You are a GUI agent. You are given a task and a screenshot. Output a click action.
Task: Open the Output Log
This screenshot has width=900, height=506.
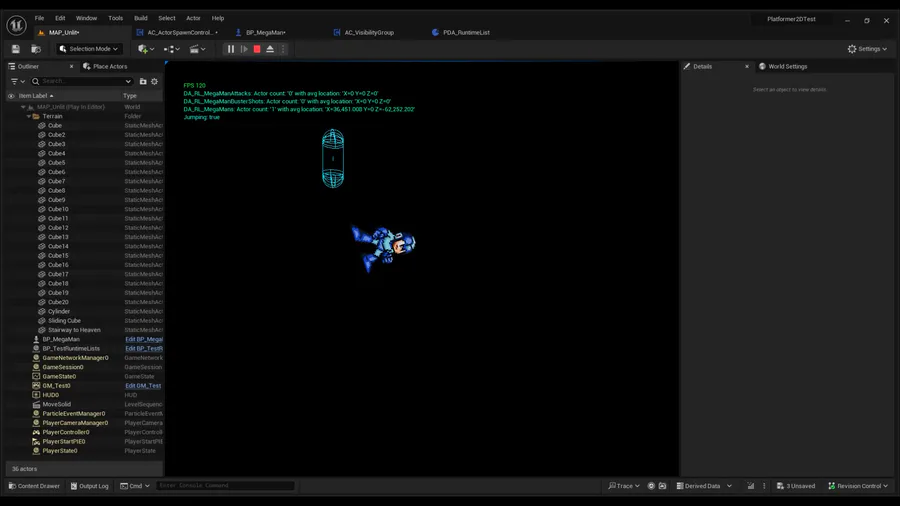click(90, 486)
